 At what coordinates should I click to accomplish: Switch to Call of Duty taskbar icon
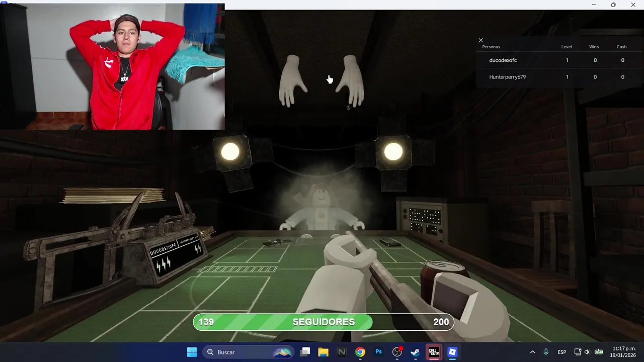pos(434,352)
